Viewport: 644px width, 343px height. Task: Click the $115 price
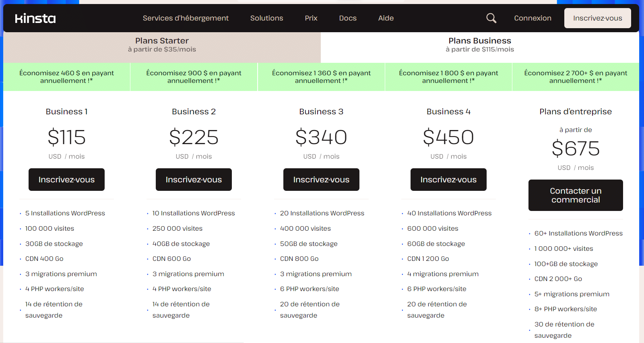tap(66, 137)
